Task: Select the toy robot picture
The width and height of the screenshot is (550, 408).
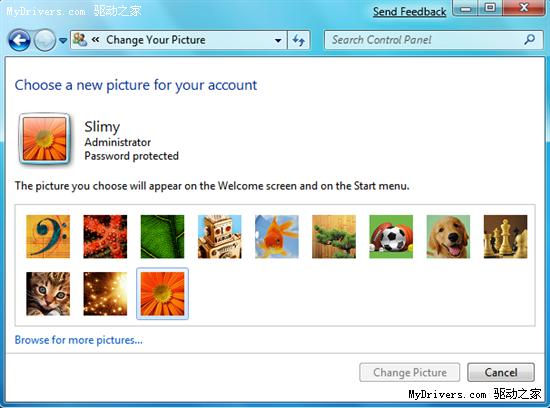Action: pyautogui.click(x=220, y=236)
